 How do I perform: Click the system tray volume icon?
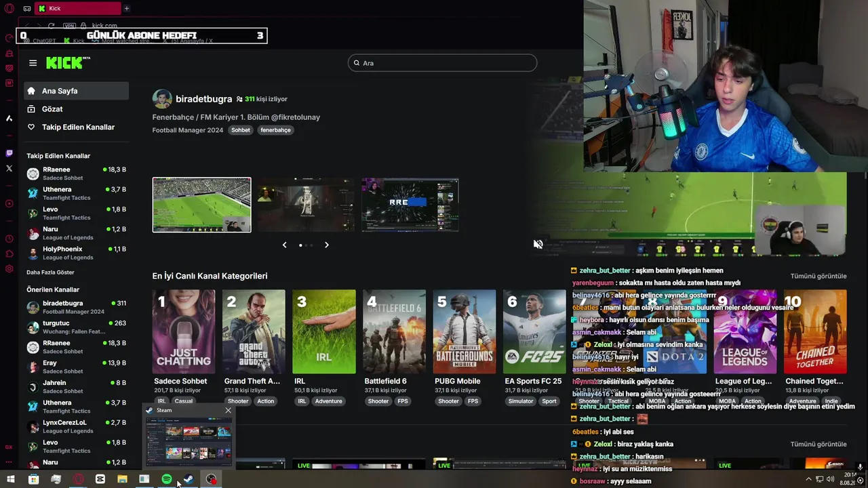[831, 479]
